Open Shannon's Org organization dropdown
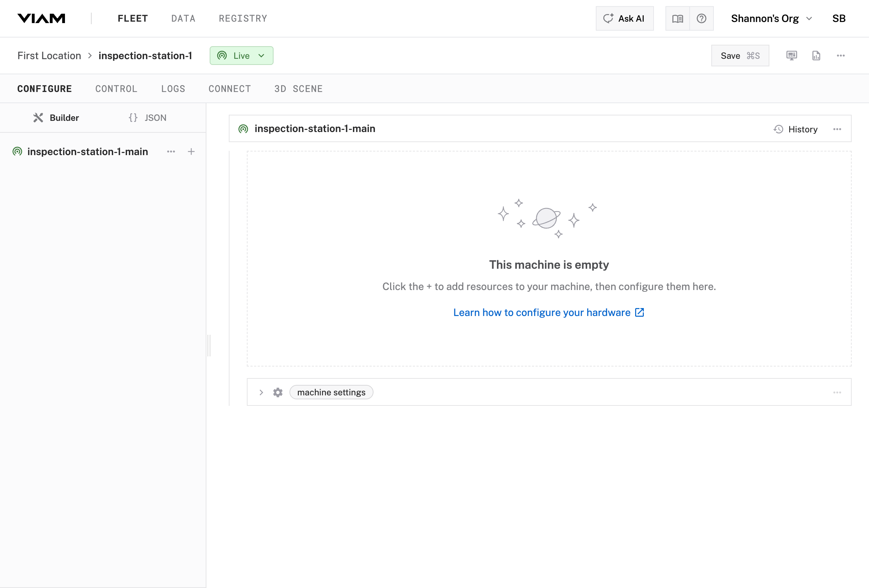Image resolution: width=869 pixels, height=588 pixels. coord(771,18)
